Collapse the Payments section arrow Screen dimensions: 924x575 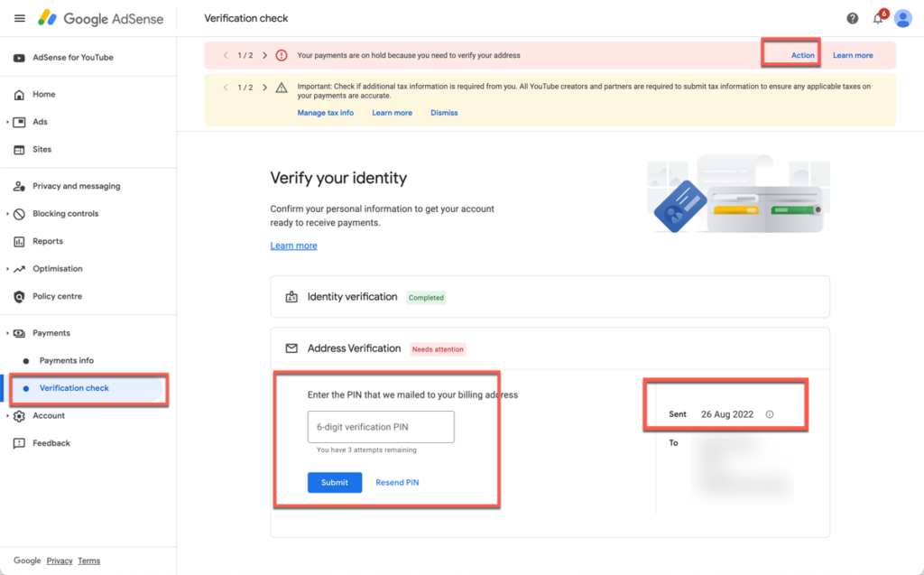7,333
